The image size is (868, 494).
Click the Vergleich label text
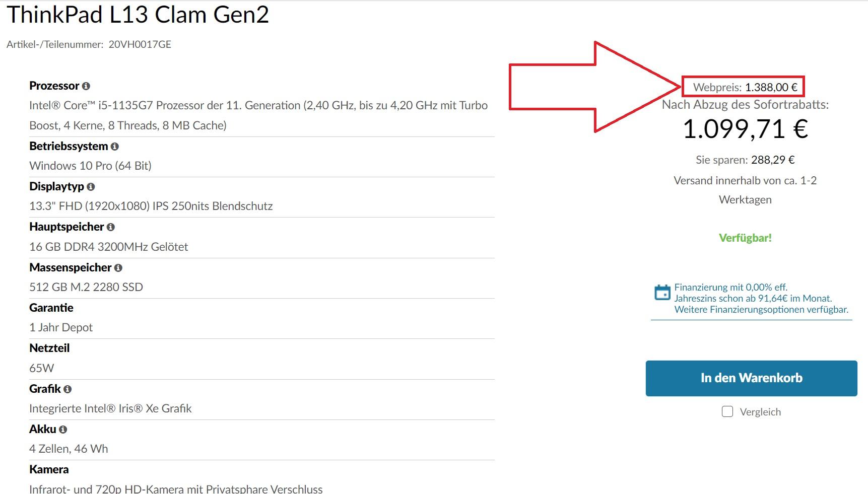pos(760,412)
